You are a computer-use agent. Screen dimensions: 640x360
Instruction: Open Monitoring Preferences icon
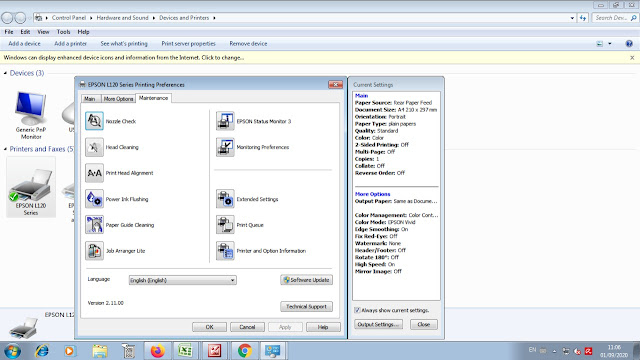[225, 147]
